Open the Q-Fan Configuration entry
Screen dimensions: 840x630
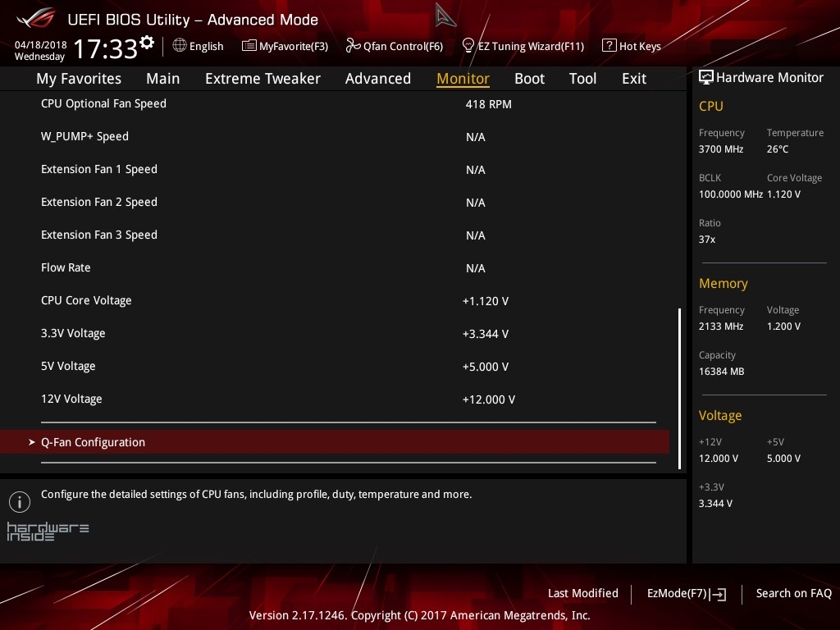click(x=335, y=442)
